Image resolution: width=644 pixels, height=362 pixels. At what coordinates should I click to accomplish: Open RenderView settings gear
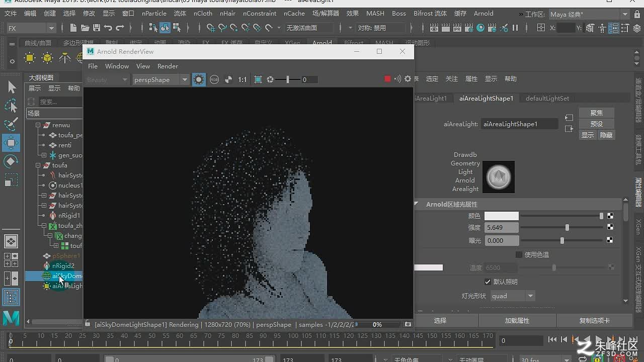[408, 79]
